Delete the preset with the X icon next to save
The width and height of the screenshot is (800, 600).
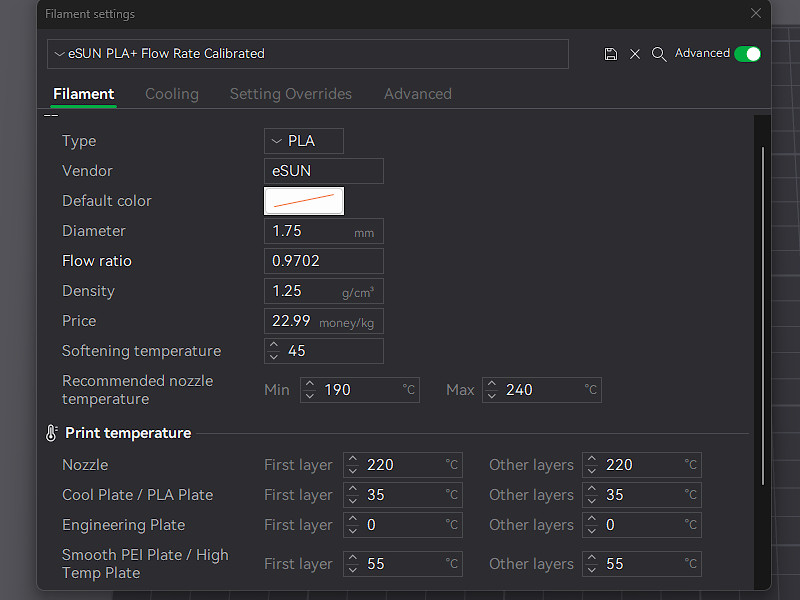click(635, 54)
